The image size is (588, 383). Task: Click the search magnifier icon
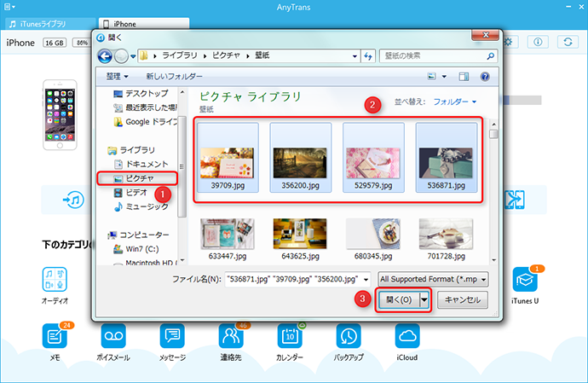coord(491,56)
